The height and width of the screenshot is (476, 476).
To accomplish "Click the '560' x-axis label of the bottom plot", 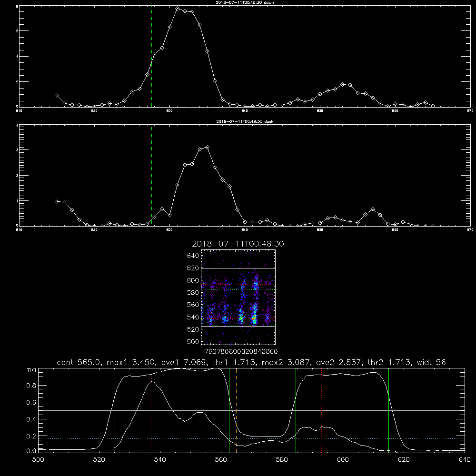I will 221,460.
